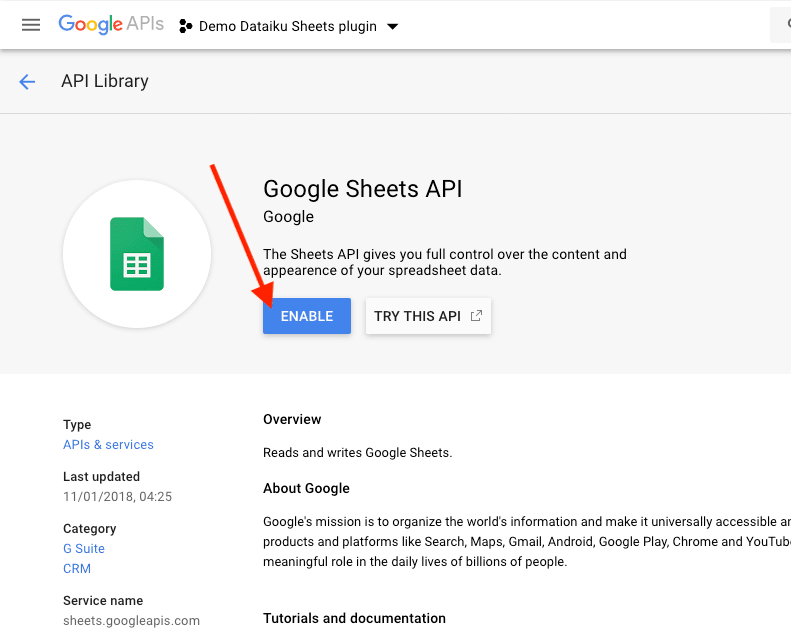Click the last updated date 11/01/2018, 04:25

click(x=118, y=496)
